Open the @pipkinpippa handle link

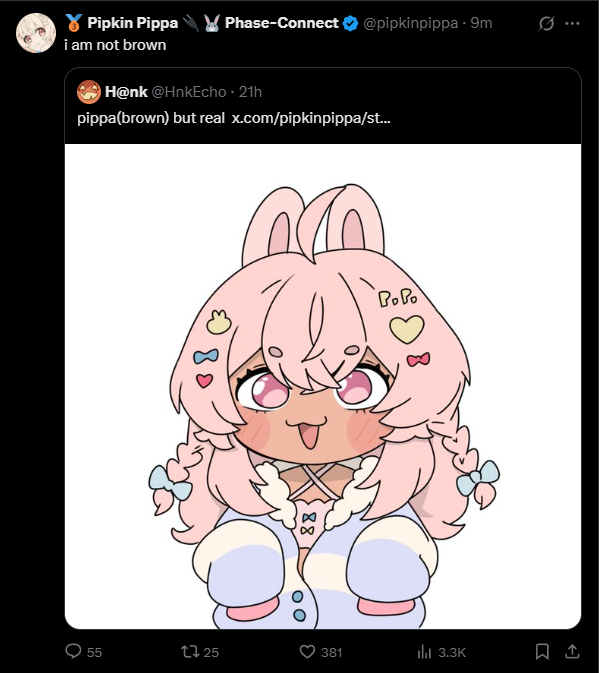(x=411, y=23)
